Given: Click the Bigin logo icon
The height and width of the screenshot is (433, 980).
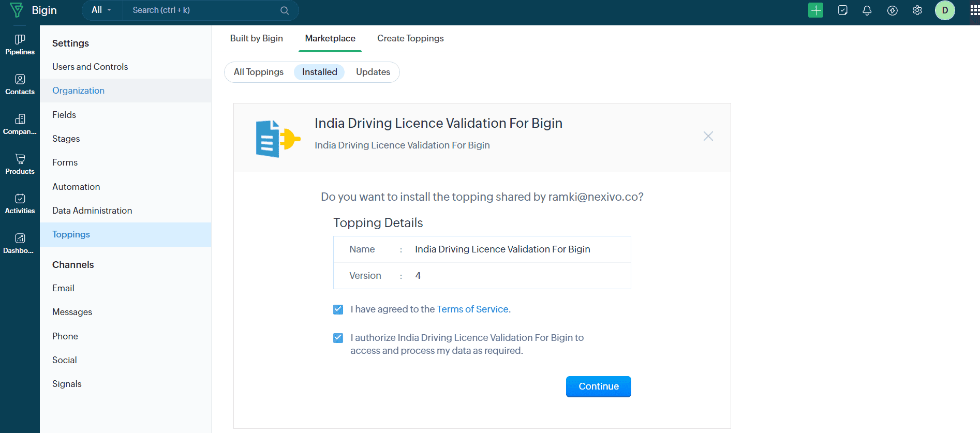Looking at the screenshot, I should pos(17,10).
